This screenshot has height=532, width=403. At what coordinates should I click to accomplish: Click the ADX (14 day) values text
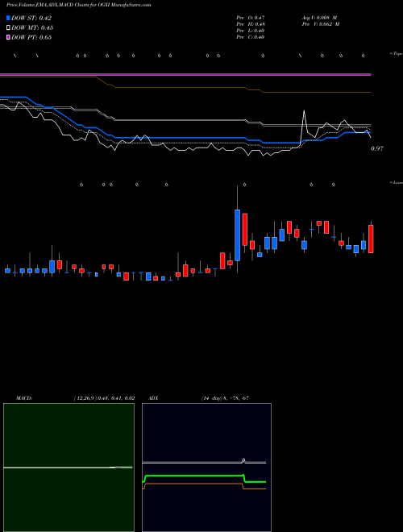pyautogui.click(x=225, y=398)
